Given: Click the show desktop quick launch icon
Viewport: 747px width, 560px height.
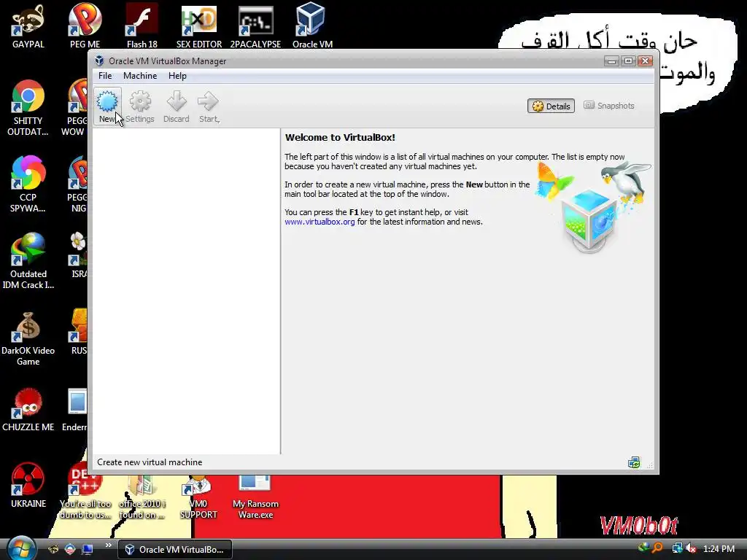Looking at the screenshot, I should click(x=88, y=550).
